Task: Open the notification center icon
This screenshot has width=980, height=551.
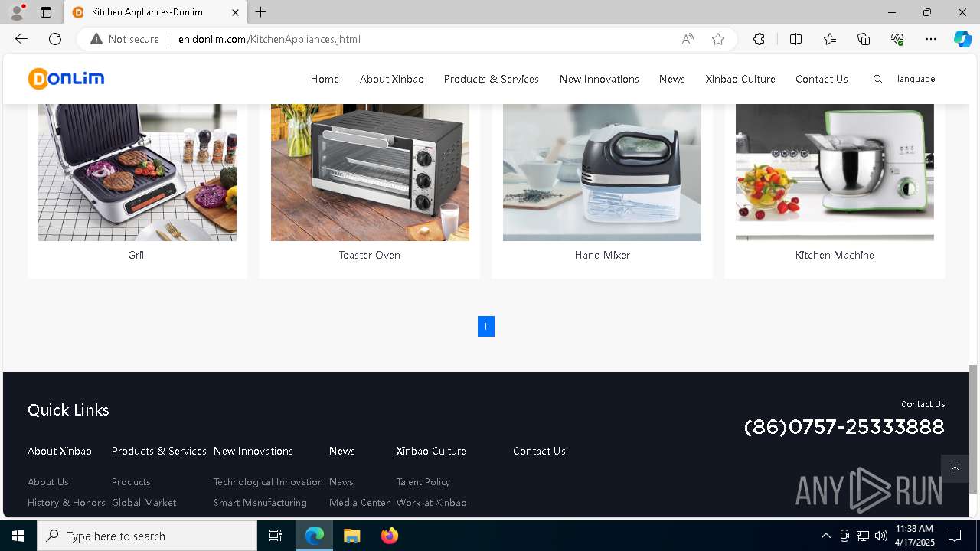Action: pyautogui.click(x=955, y=536)
